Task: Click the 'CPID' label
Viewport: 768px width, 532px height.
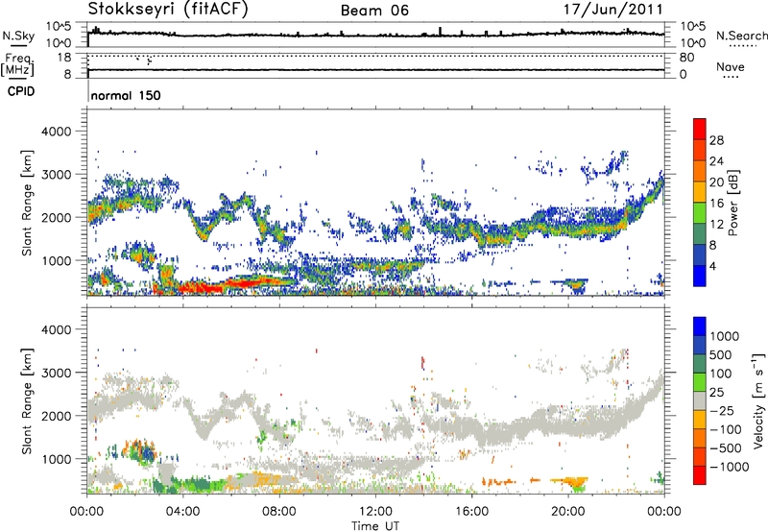Action: tap(21, 91)
